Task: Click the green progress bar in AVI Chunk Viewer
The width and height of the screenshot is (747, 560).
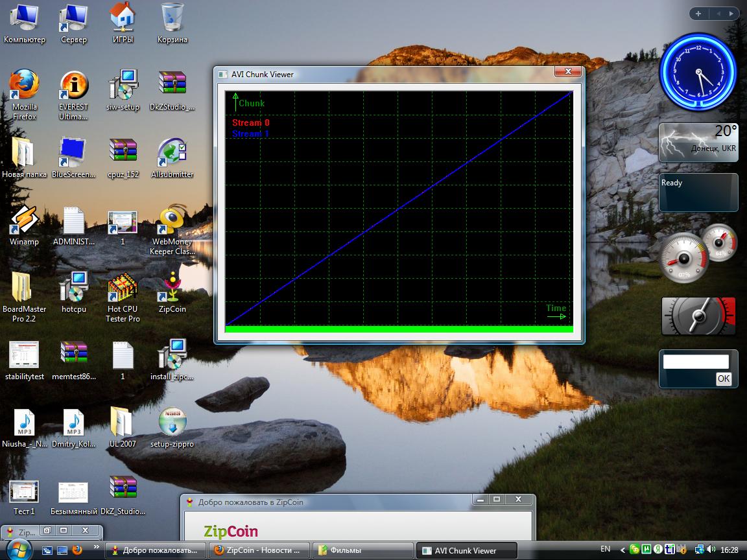Action: [x=399, y=329]
